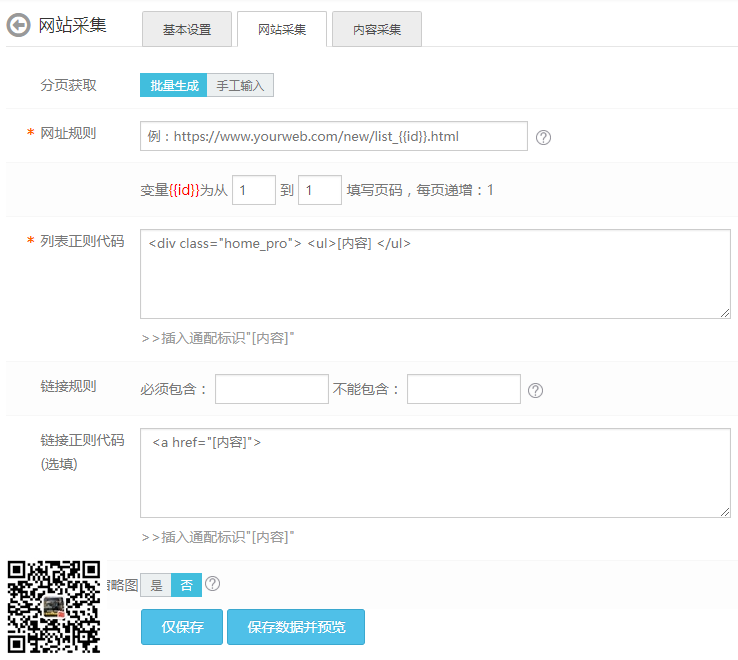
Task: Switch paging mode to 手工输入
Action: [240, 85]
